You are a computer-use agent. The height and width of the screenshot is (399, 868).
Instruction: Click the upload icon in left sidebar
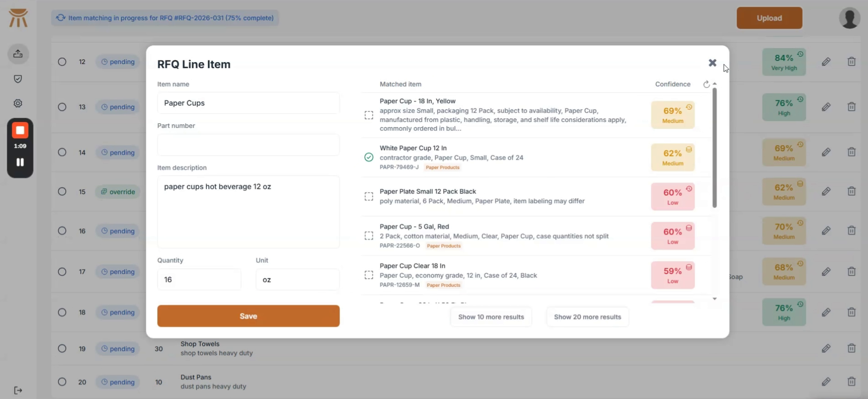point(18,54)
